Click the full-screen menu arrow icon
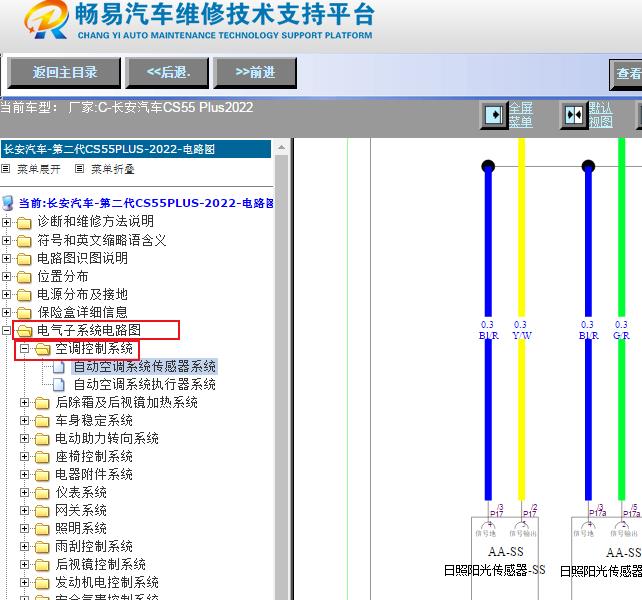The height and width of the screenshot is (600, 642). pyautogui.click(x=494, y=115)
